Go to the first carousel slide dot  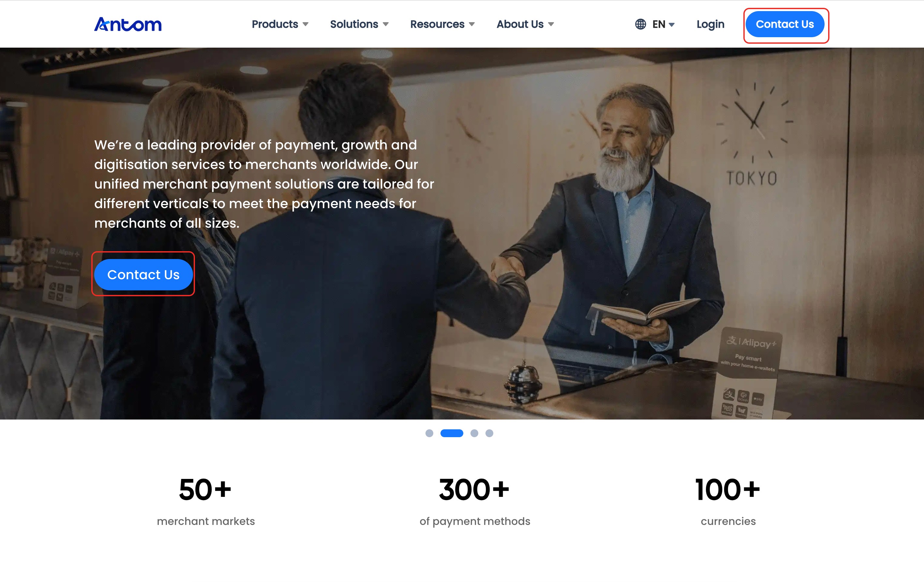tap(429, 433)
